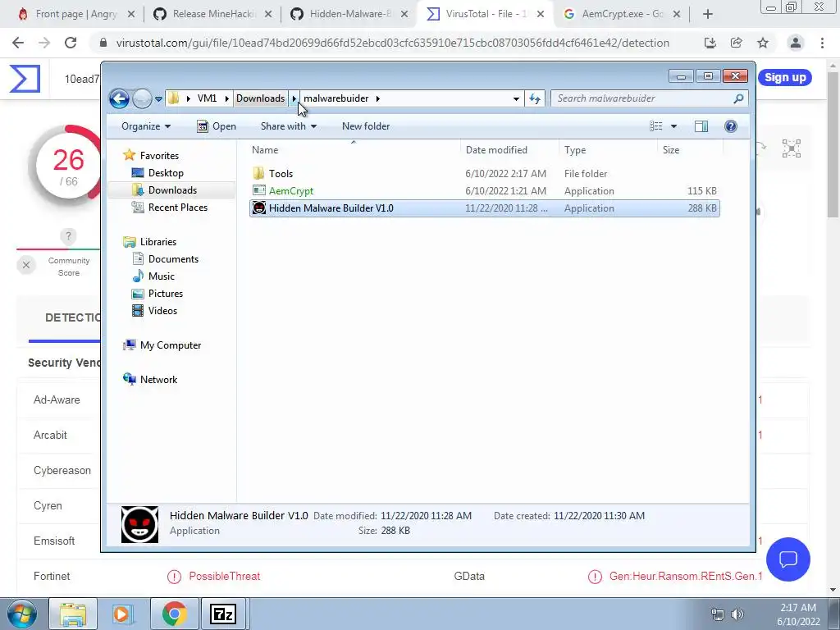Open Chrome three-dot menu
The width and height of the screenshot is (840, 630).
click(822, 43)
